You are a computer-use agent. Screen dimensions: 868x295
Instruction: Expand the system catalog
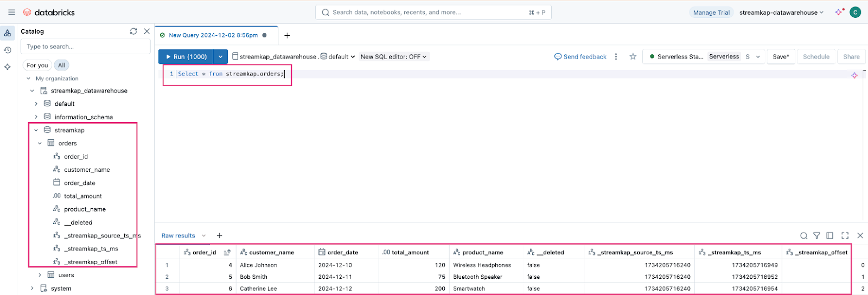[33, 288]
